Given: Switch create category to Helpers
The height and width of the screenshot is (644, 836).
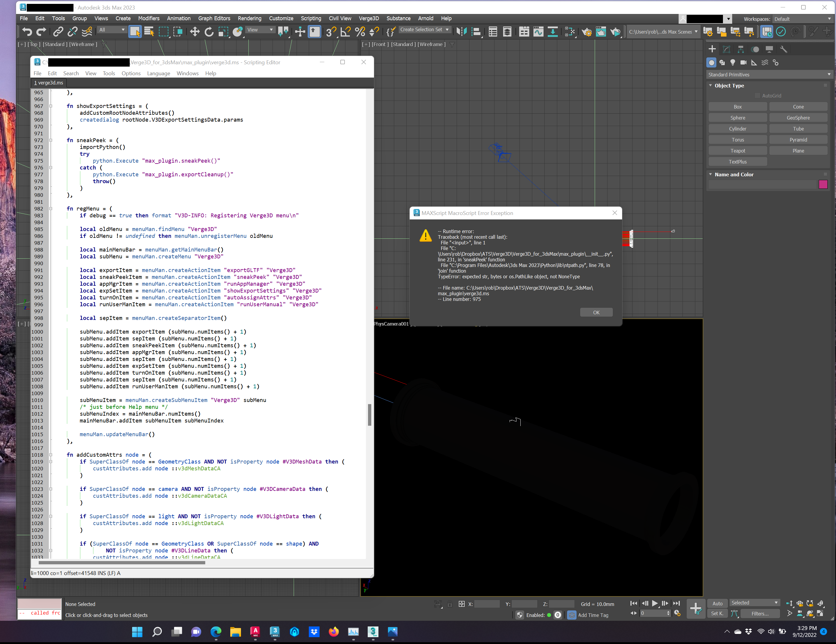Looking at the screenshot, I should point(754,62).
